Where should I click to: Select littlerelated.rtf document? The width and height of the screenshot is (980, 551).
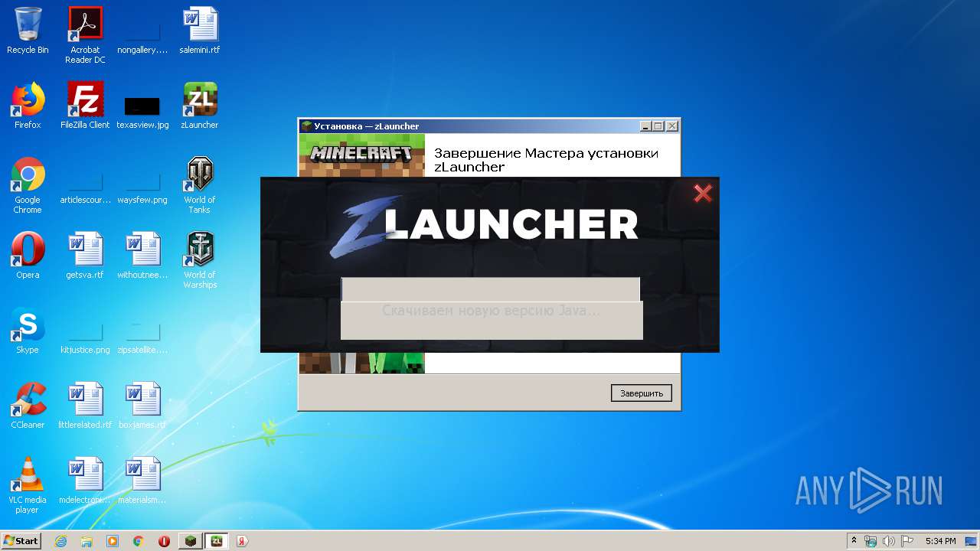(x=85, y=406)
